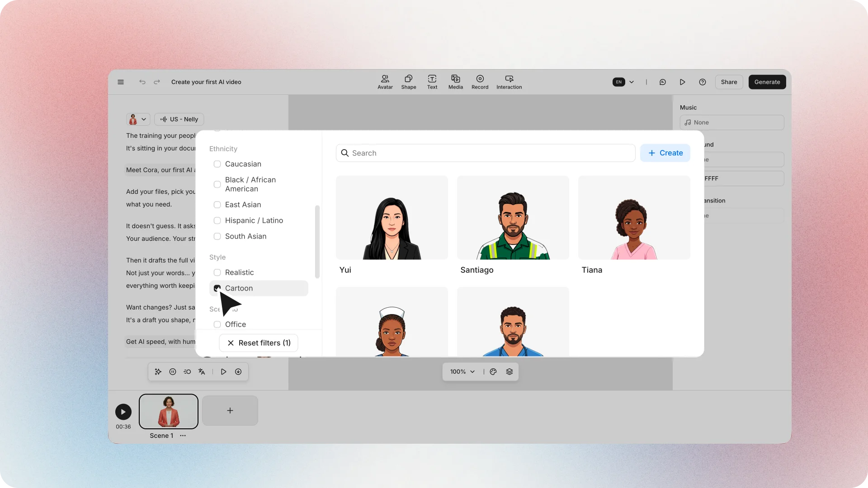This screenshot has width=868, height=488.
Task: Open the comments icon in top bar
Action: pos(663,82)
